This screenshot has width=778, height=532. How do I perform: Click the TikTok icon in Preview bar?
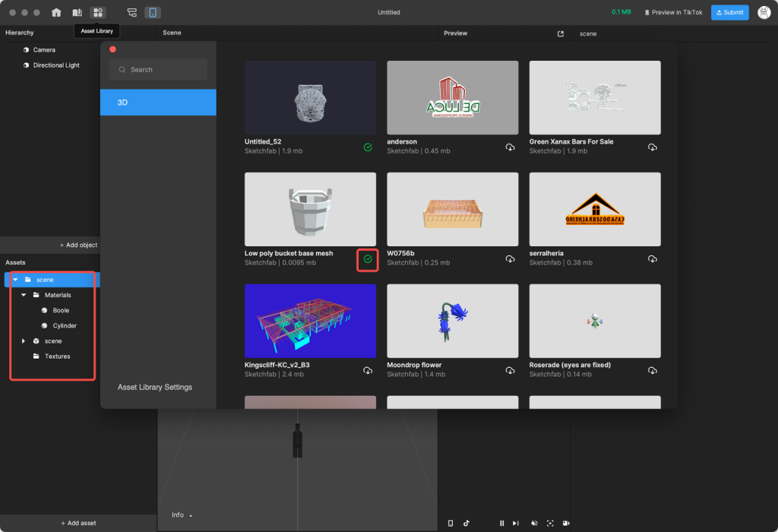pos(466,523)
